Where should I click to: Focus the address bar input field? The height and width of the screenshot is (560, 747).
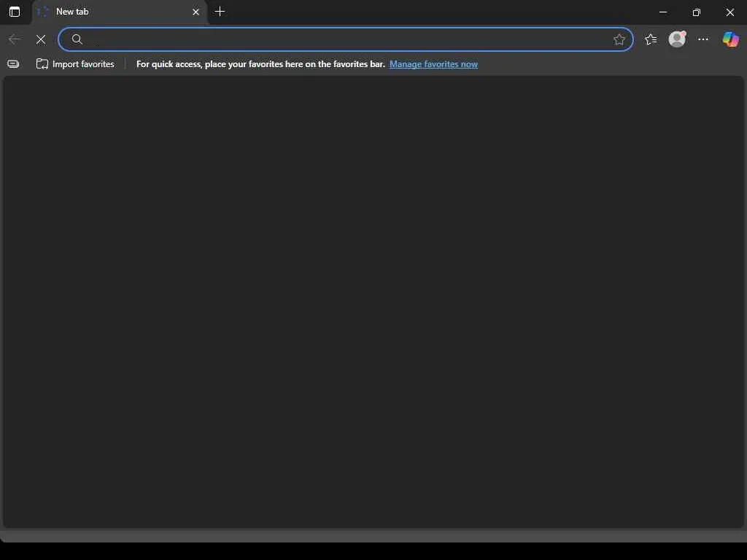(x=345, y=39)
